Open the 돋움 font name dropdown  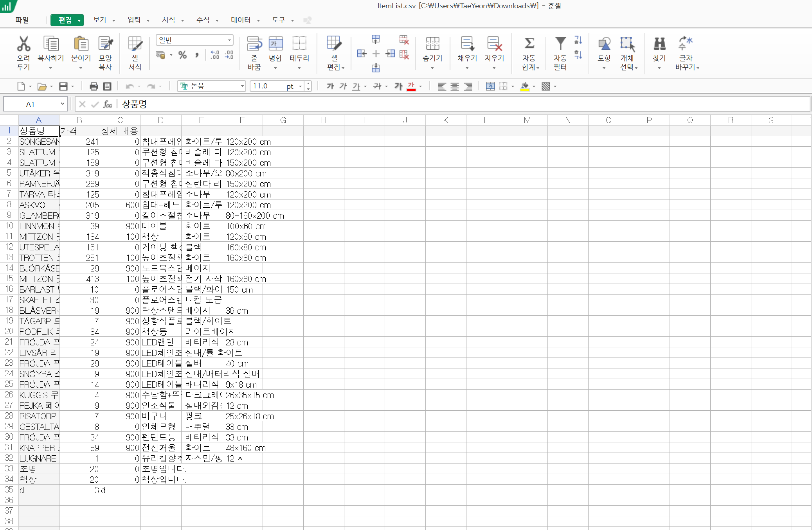[x=242, y=86]
